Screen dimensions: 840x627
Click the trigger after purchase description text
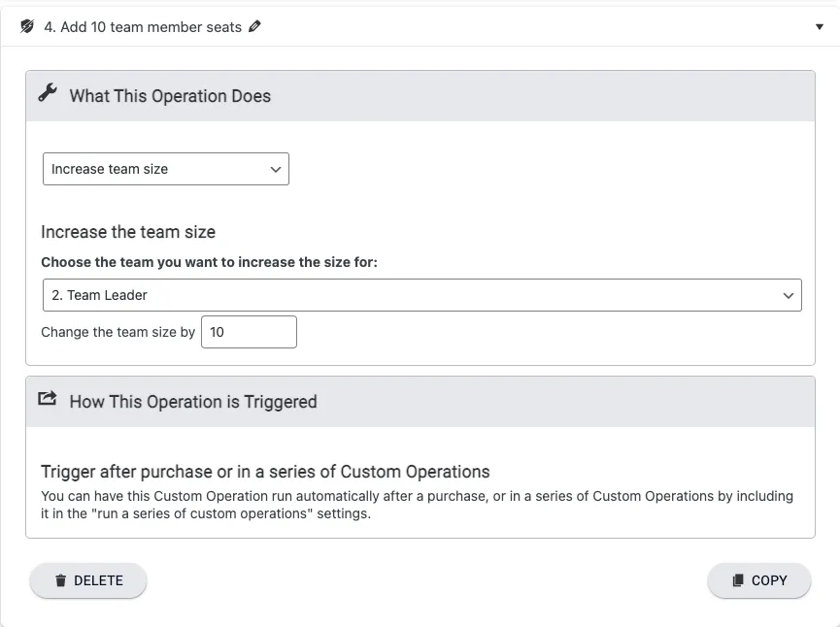tap(420, 503)
